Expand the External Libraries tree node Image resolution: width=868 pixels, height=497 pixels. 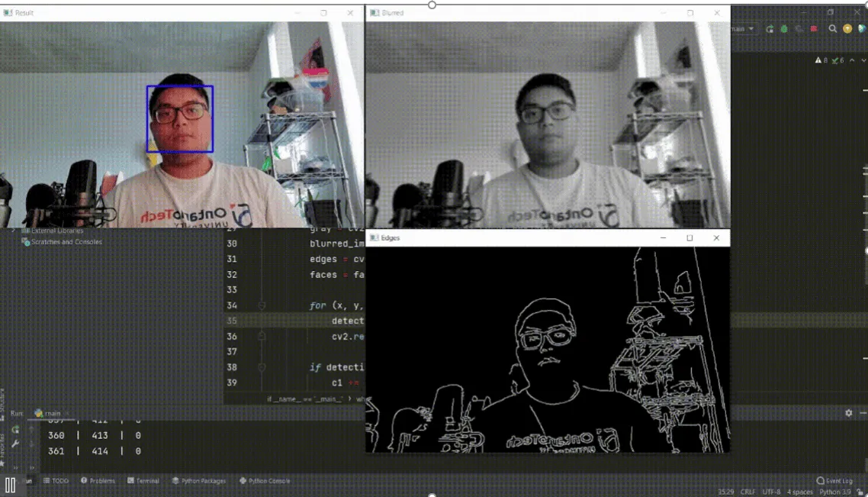point(13,231)
